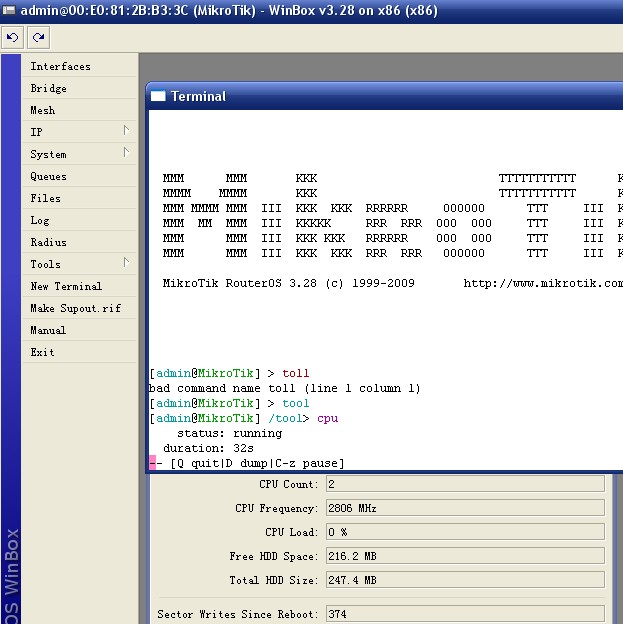Open the IP menu

click(x=80, y=132)
